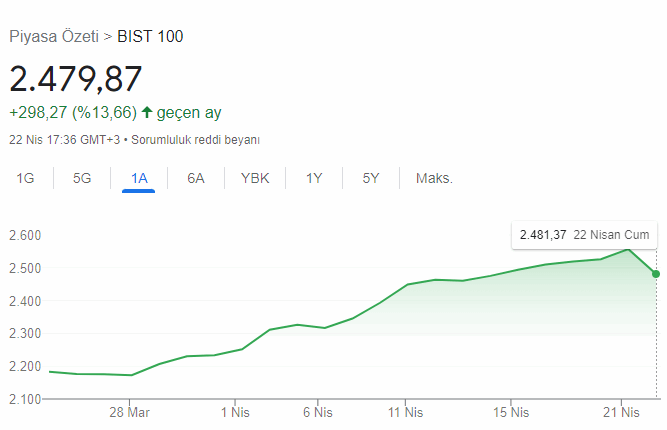Select the 1A time range tab
This screenshot has height=430, width=667.
[139, 178]
